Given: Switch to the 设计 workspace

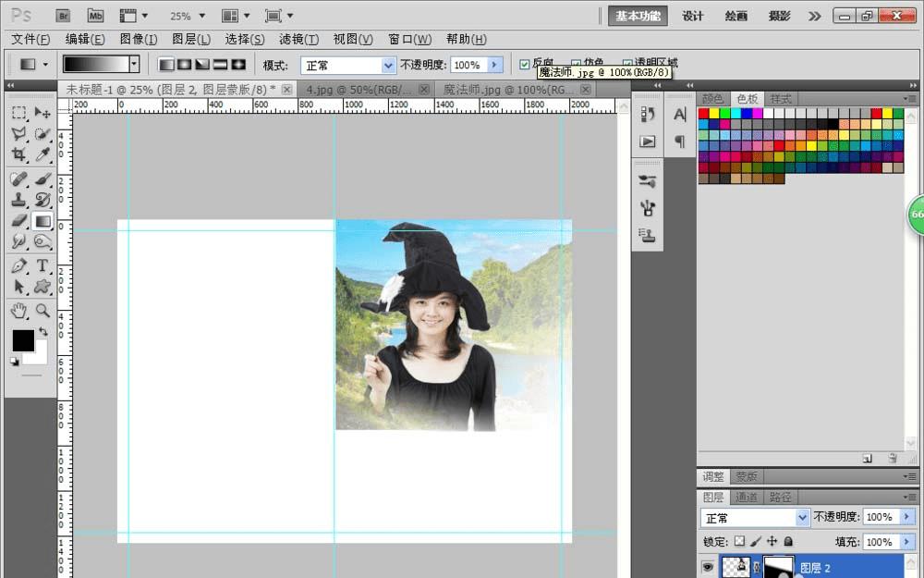Looking at the screenshot, I should (693, 16).
